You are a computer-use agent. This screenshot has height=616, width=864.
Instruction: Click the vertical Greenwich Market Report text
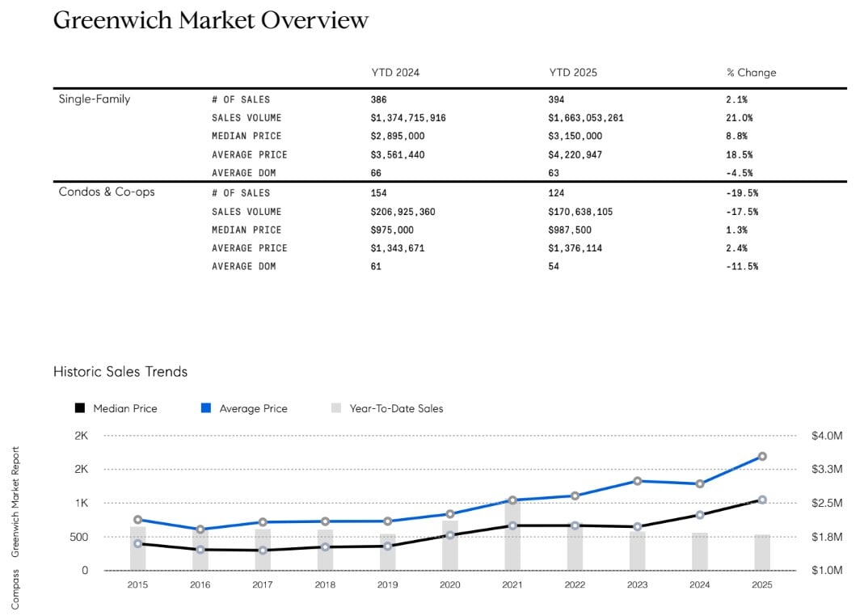[x=15, y=502]
